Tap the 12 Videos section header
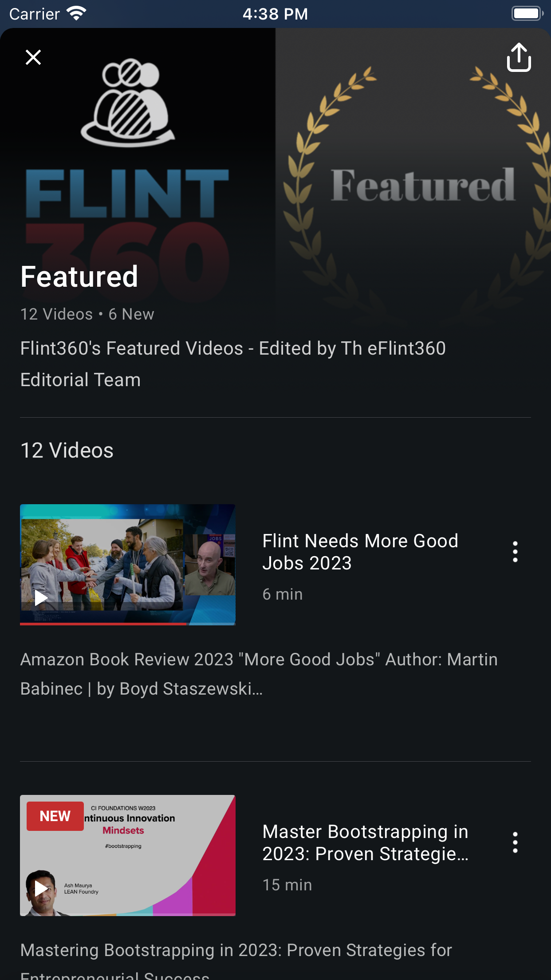The image size is (551, 980). 67,450
